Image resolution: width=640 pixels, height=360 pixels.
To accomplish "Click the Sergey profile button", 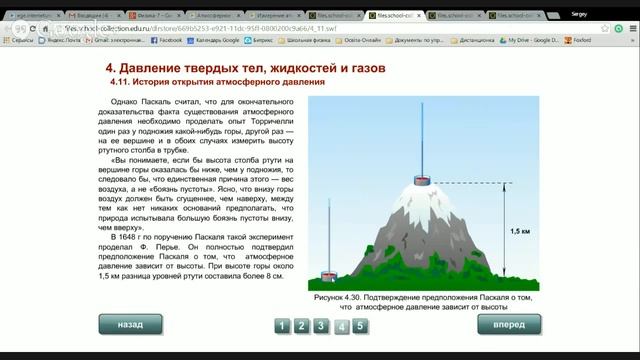I will click(x=579, y=14).
